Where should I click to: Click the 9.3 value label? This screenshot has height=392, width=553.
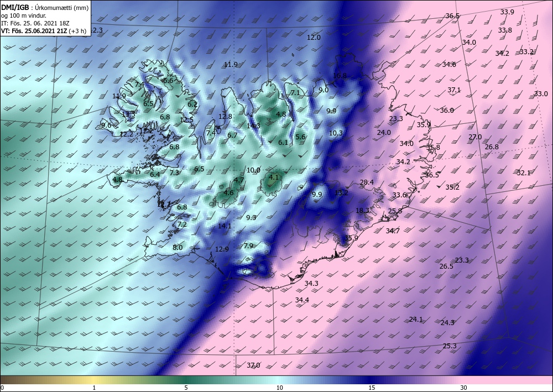pyautogui.click(x=251, y=218)
